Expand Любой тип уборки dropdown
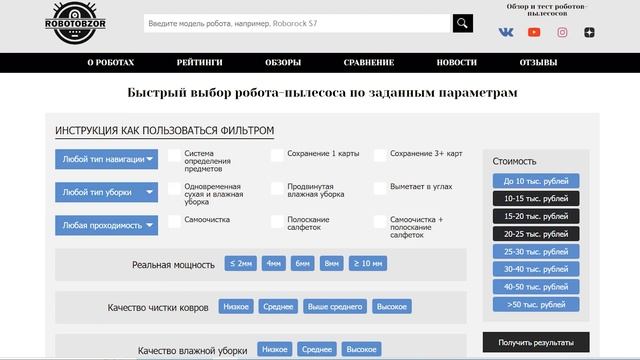The height and width of the screenshot is (360, 640). [x=107, y=192]
